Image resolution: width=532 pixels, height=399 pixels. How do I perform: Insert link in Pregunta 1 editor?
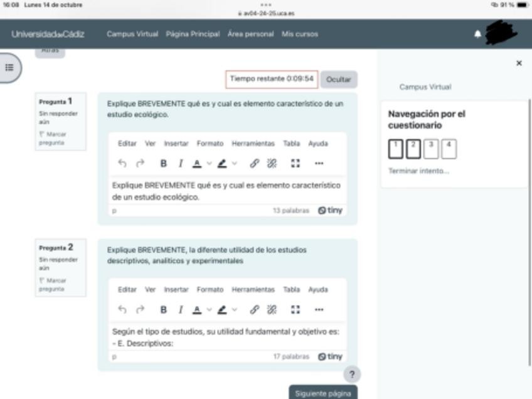(x=255, y=164)
